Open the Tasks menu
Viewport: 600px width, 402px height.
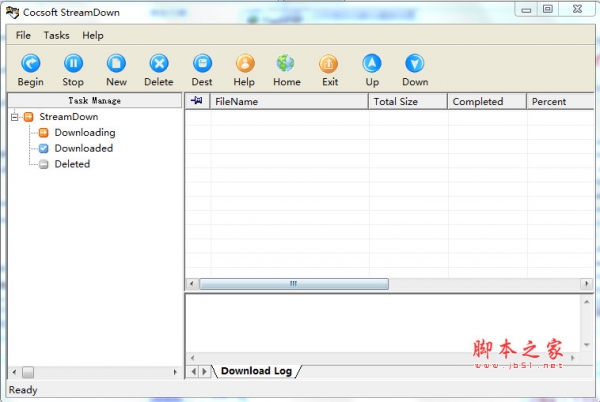click(56, 35)
